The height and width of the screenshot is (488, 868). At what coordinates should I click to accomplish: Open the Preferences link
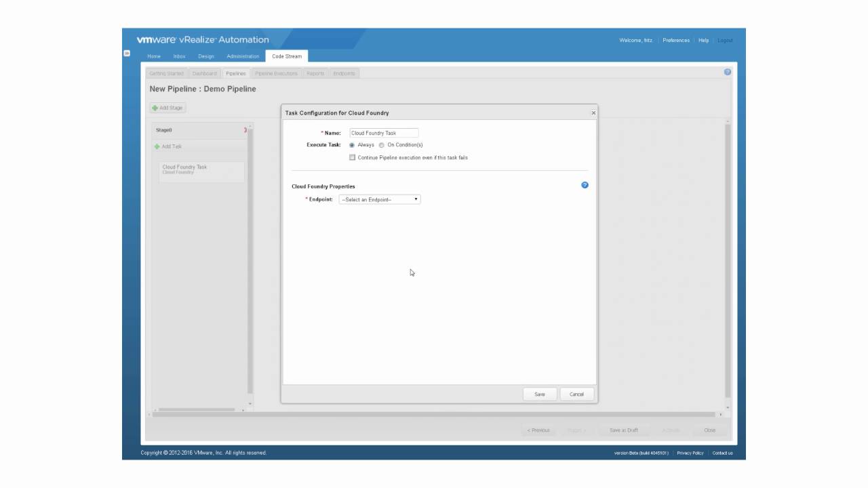click(x=676, y=41)
